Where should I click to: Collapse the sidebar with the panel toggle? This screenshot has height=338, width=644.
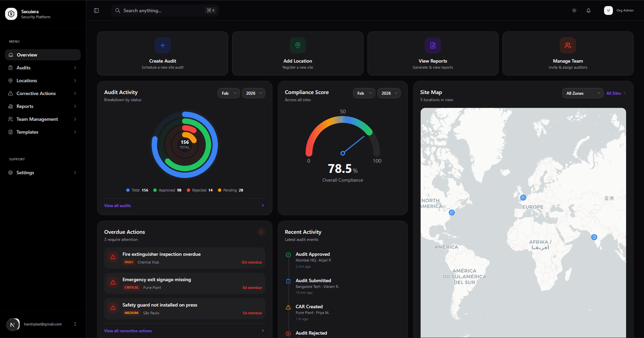[x=96, y=10]
